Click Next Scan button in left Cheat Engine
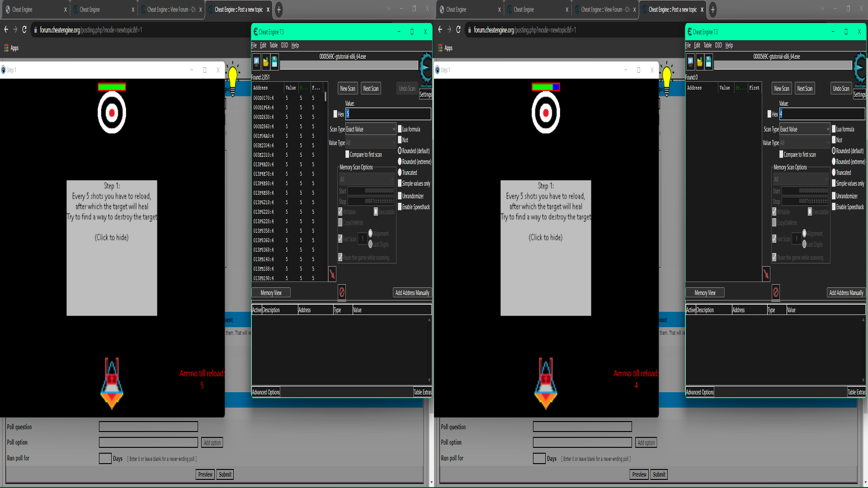868x488 pixels. click(x=371, y=89)
